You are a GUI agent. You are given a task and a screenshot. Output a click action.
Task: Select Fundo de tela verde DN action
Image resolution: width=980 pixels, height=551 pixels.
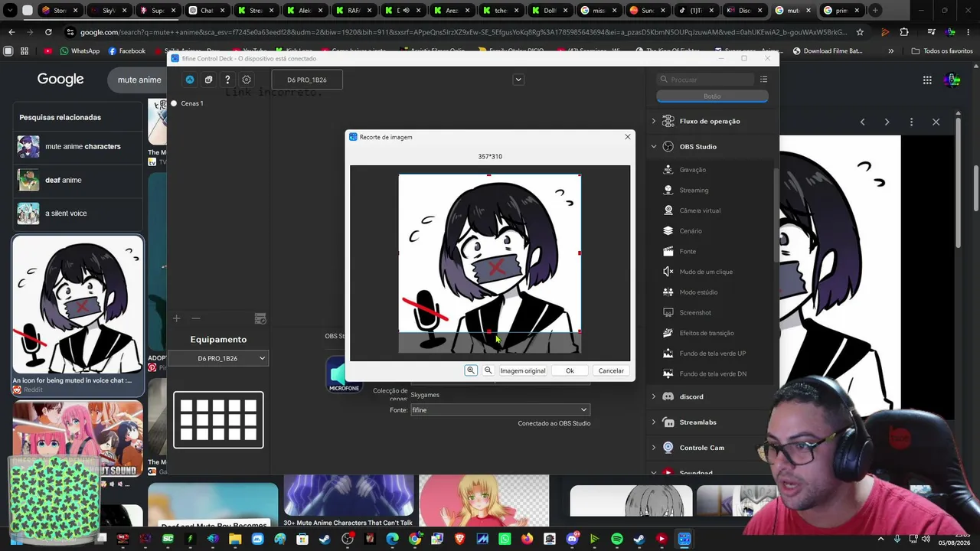[x=713, y=373]
